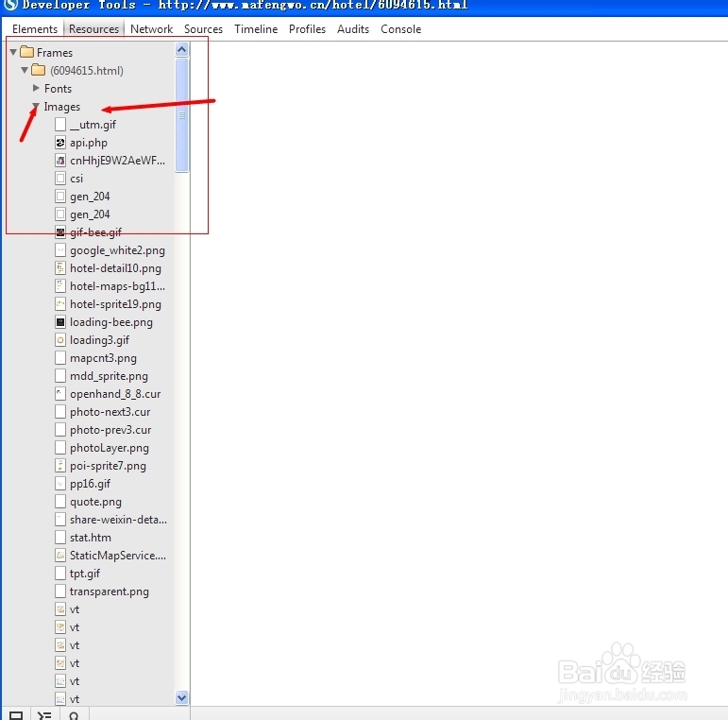Collapse the (6094615.html) frame node
The height and width of the screenshot is (720, 728).
(25, 70)
